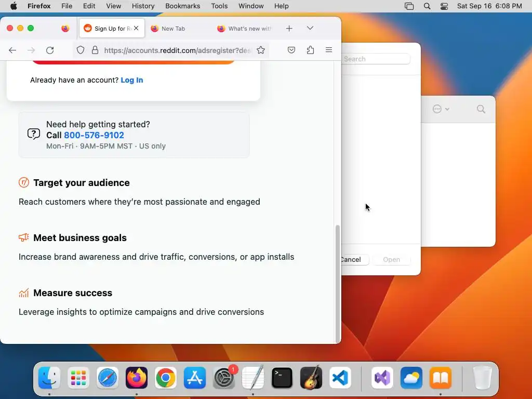This screenshot has height=399, width=532.
Task: Open the tracking protection shield icon
Action: (x=81, y=50)
